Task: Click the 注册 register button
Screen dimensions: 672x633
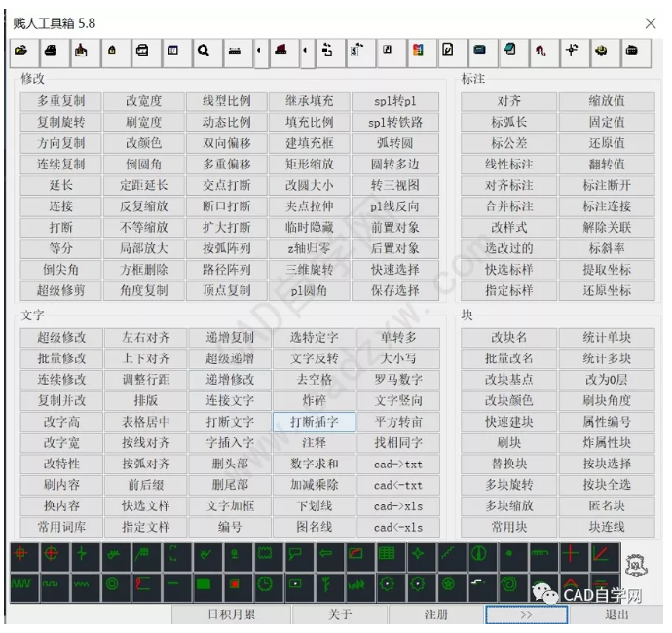Action: (x=436, y=614)
